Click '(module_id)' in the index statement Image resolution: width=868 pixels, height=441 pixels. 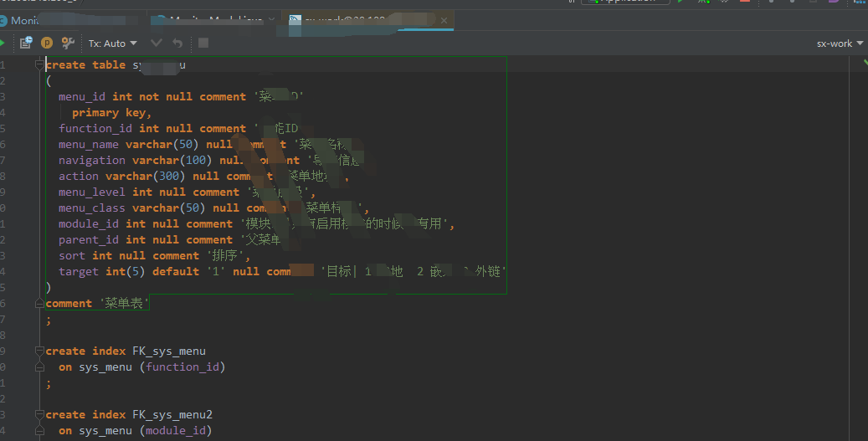pos(176,430)
